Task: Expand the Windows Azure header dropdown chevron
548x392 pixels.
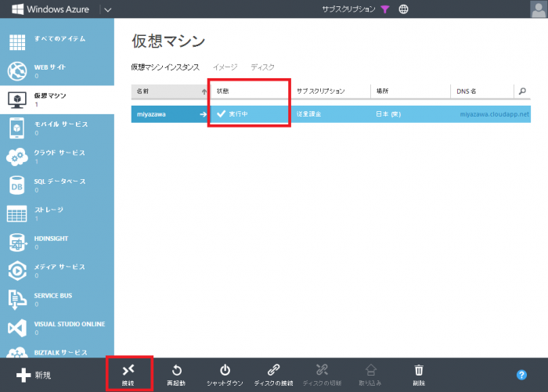Action: (x=108, y=10)
